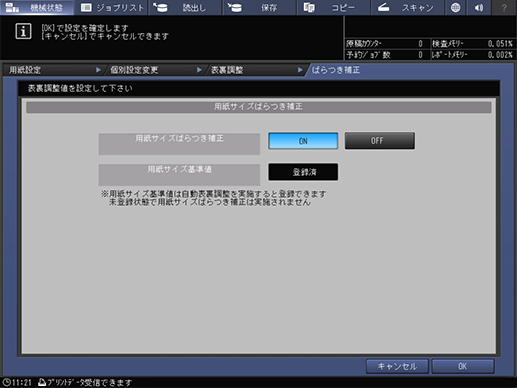
Task: Open the 機械状態 machine status tab
Action: 37,7
